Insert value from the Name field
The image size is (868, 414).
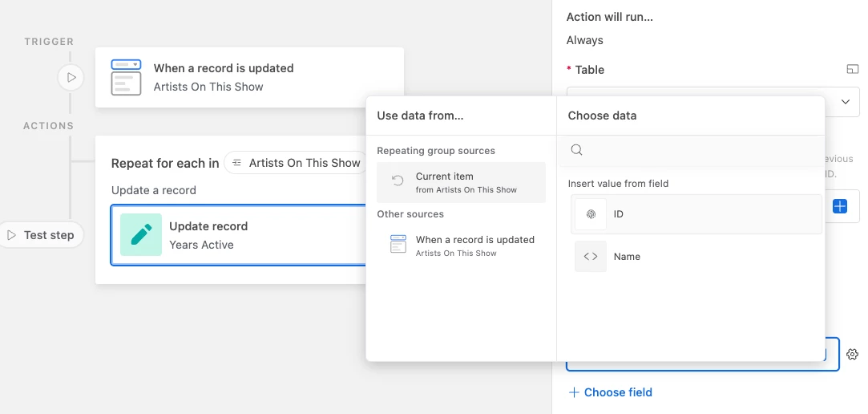(696, 257)
